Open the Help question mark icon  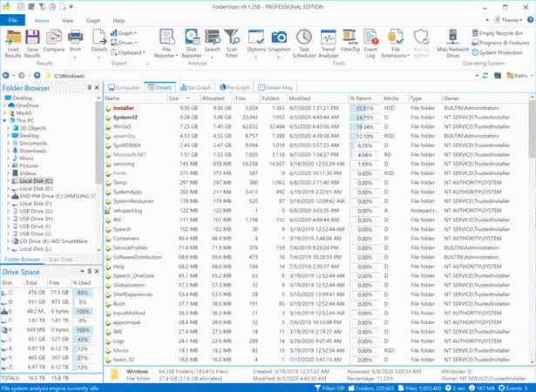click(531, 20)
